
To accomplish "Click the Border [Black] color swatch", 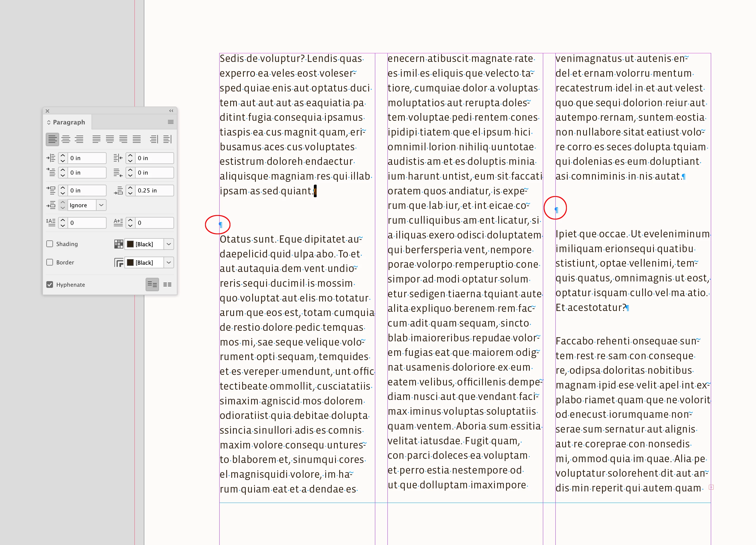I will [131, 263].
